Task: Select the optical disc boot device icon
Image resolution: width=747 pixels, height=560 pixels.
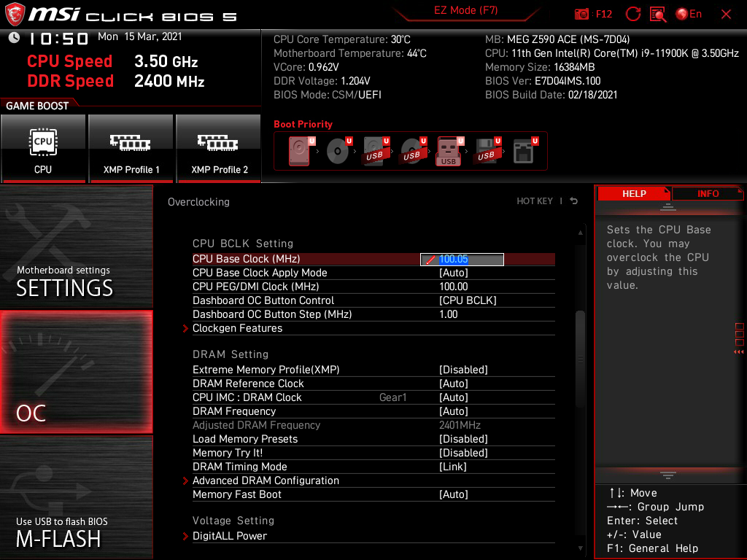Action: click(338, 151)
